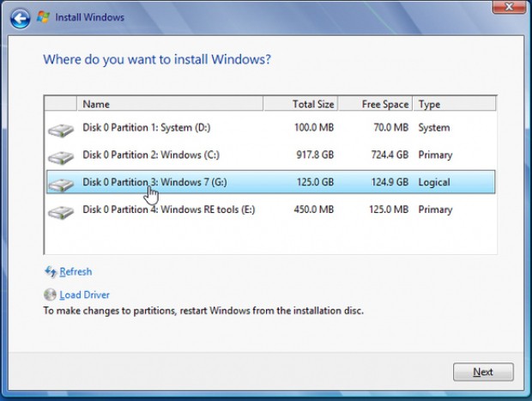The height and width of the screenshot is (401, 532).
Task: Click the Logical type cell
Action: click(434, 182)
